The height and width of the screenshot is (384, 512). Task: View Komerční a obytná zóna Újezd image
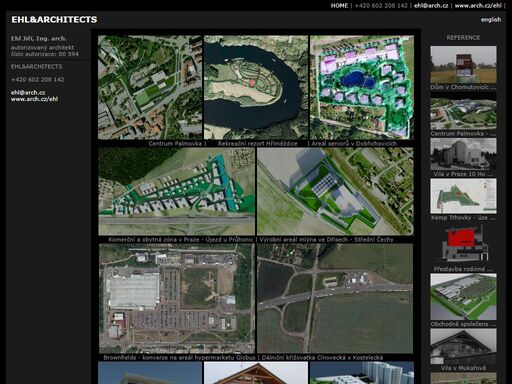coord(177,192)
